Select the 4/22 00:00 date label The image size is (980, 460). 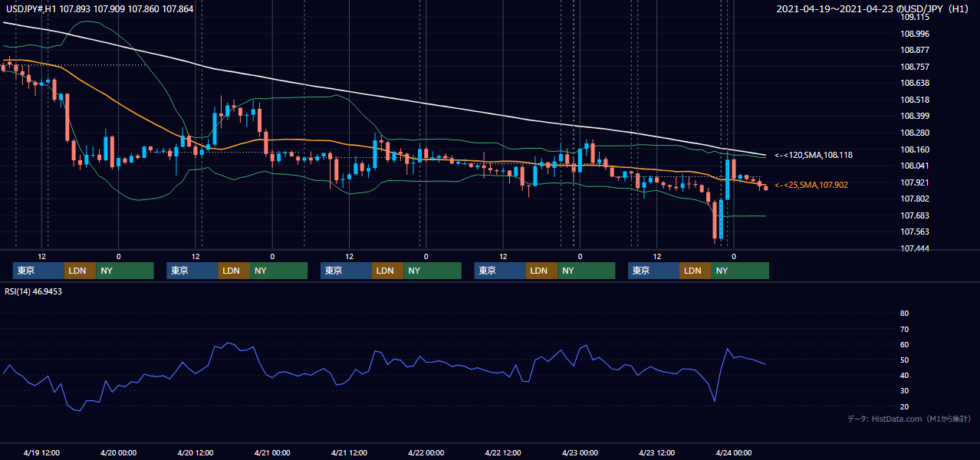click(x=426, y=452)
